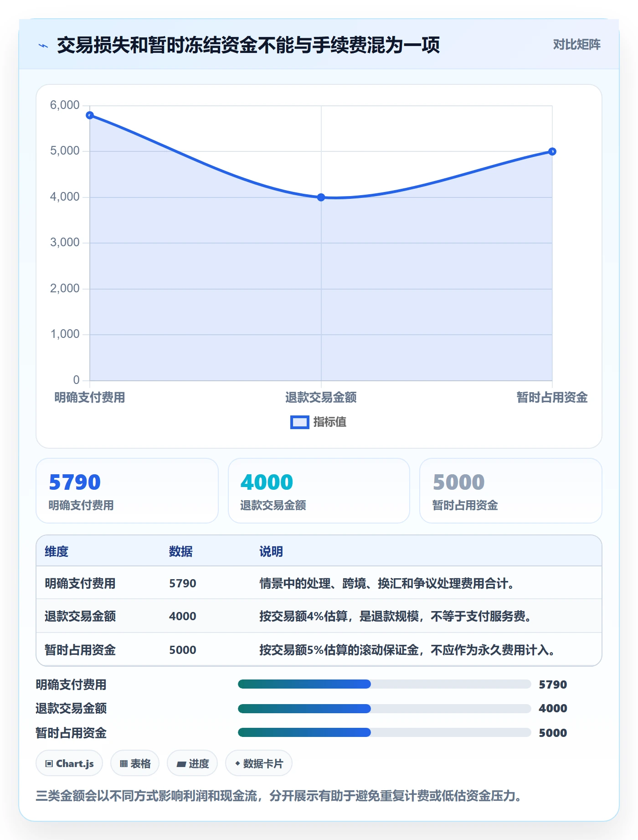638x840 pixels.
Task: Click the 明确支付费用 x-axis label
Action: 90,397
